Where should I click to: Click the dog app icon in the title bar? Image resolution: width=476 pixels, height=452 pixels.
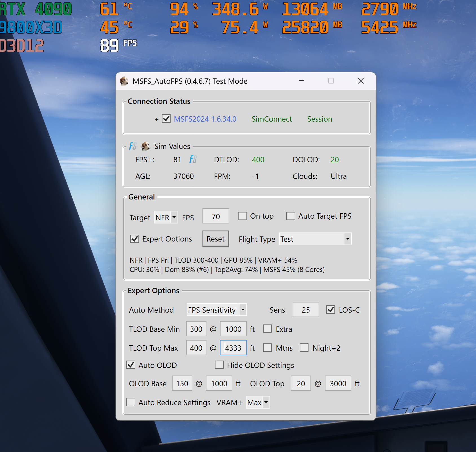click(x=124, y=81)
